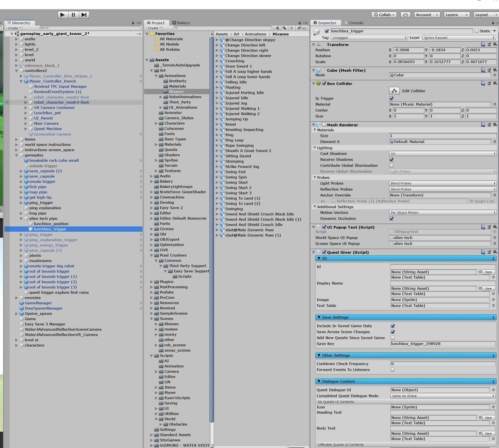
Task: Click the Play button in the toolbar
Action: click(x=63, y=15)
